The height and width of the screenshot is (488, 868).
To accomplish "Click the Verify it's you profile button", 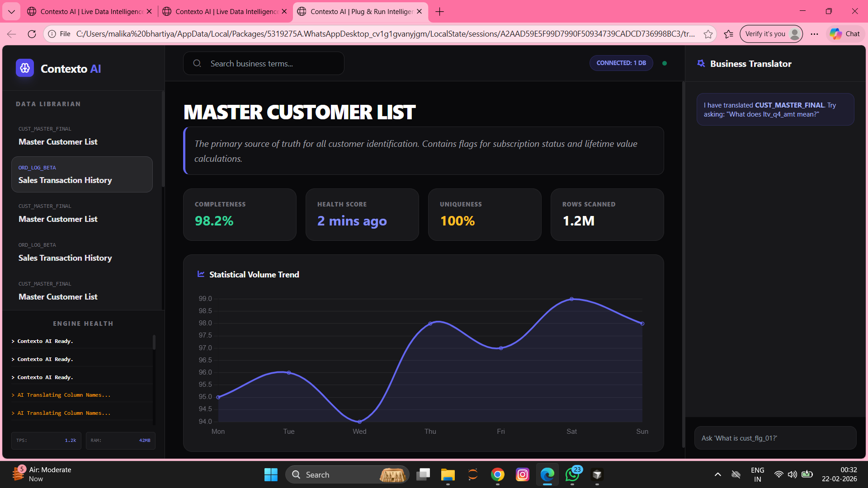I will click(x=771, y=34).
